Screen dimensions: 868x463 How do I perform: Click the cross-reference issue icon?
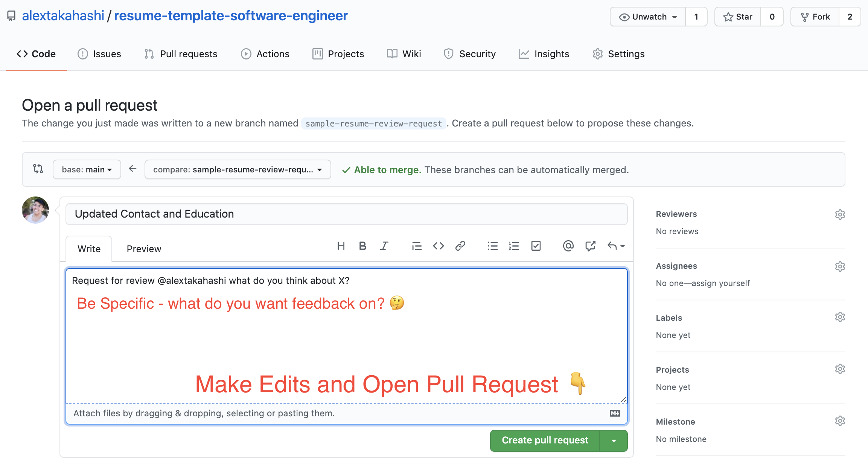coord(590,246)
